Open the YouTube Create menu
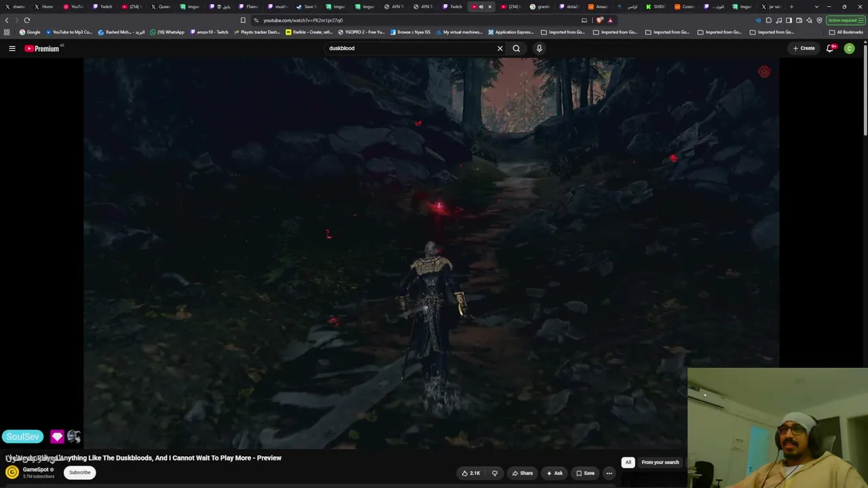 click(804, 48)
